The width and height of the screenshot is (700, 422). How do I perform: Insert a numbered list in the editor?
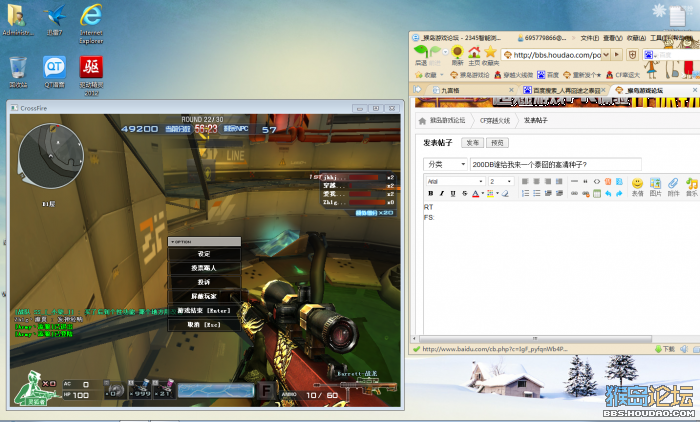coord(525,193)
